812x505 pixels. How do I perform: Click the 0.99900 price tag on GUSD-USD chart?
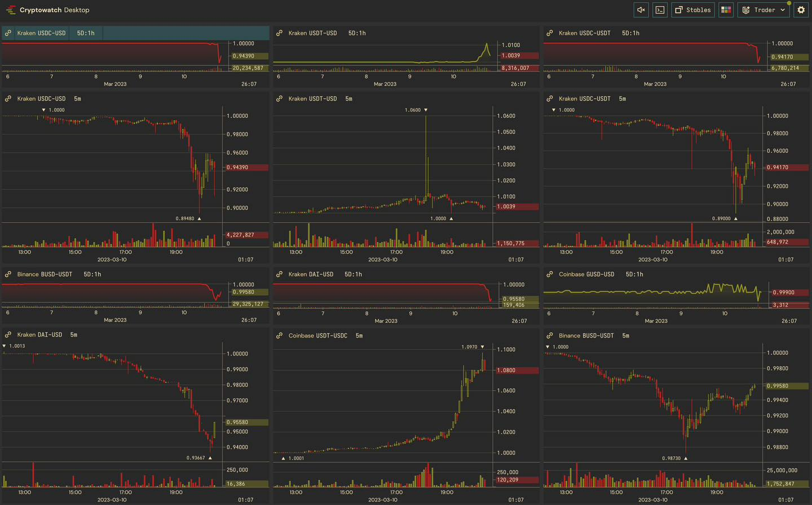tap(789, 293)
